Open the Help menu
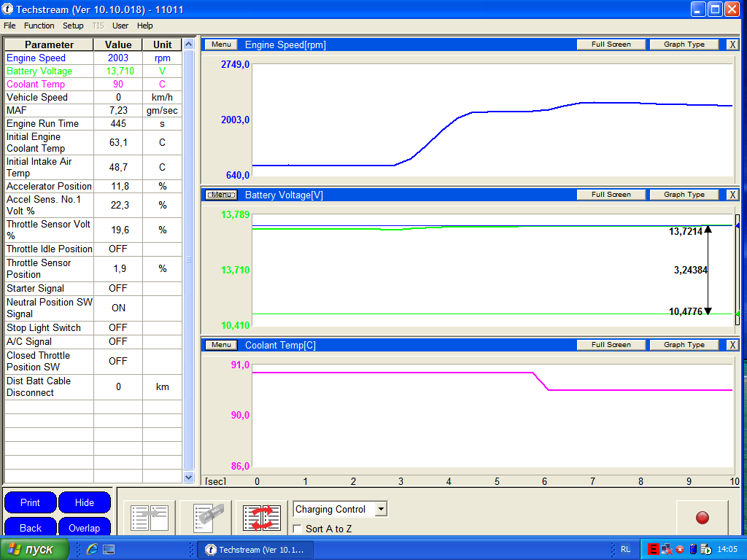Screen dimensions: 747x560 [145, 26]
